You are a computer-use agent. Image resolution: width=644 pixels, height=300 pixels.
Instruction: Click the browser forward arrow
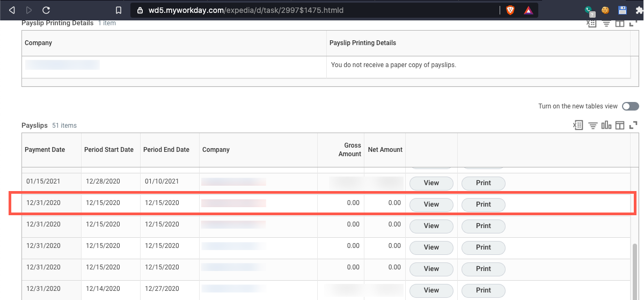point(29,10)
